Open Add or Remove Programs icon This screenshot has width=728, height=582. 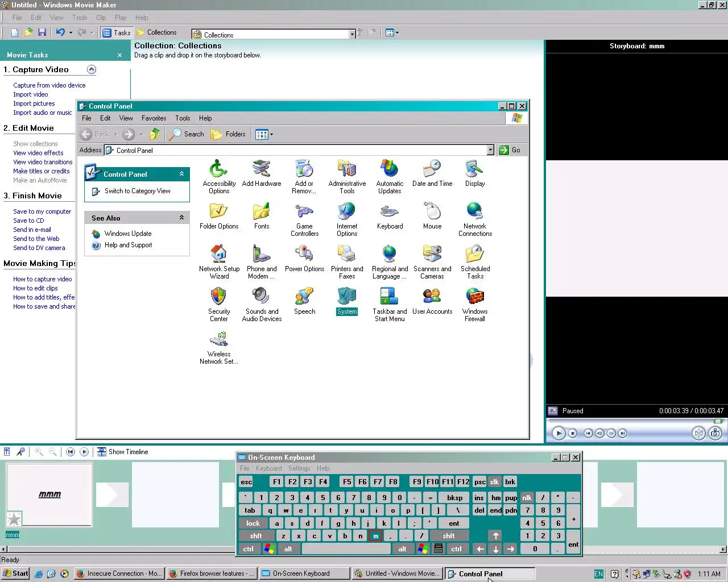(x=304, y=177)
